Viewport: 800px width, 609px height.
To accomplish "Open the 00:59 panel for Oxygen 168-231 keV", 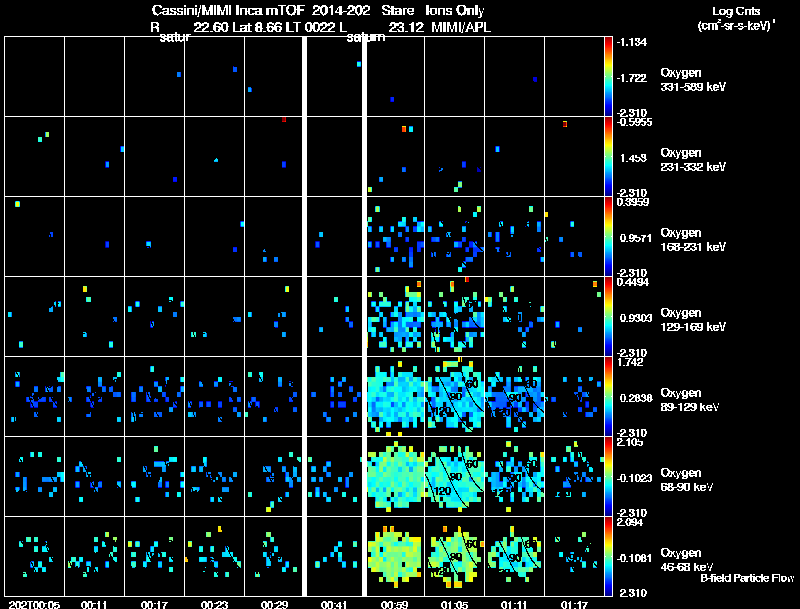I will click(x=395, y=236).
